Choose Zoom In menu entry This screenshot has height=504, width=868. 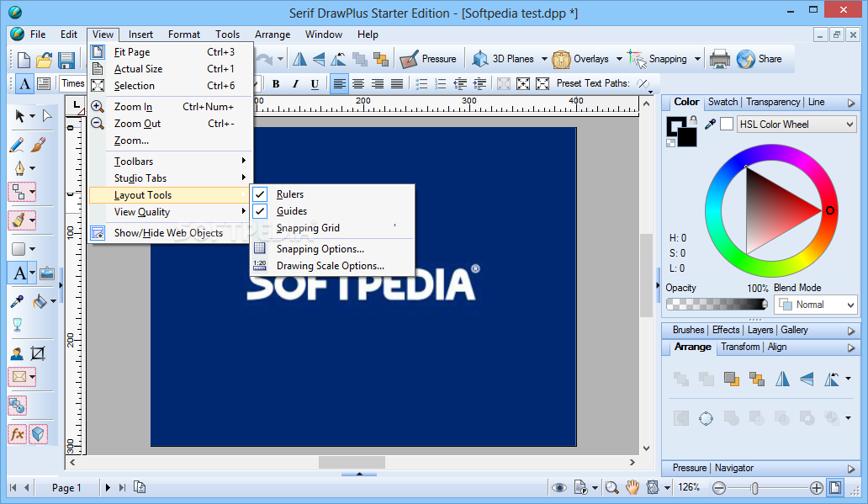pyautogui.click(x=171, y=106)
